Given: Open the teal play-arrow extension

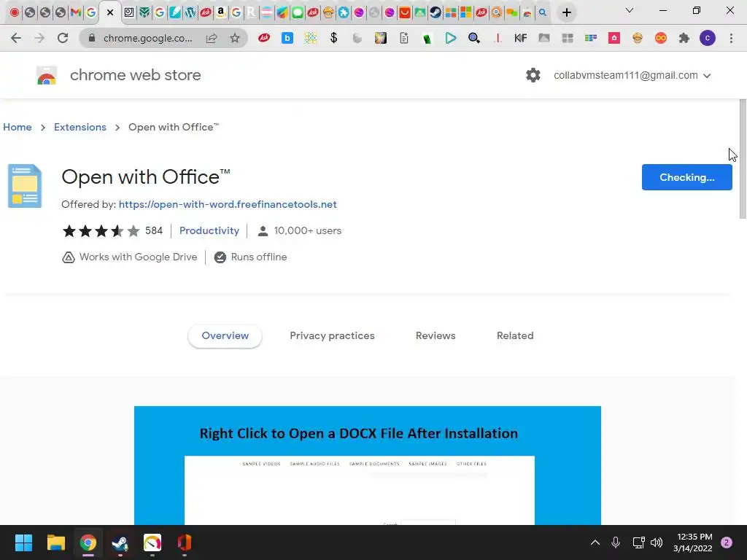Looking at the screenshot, I should (x=451, y=38).
